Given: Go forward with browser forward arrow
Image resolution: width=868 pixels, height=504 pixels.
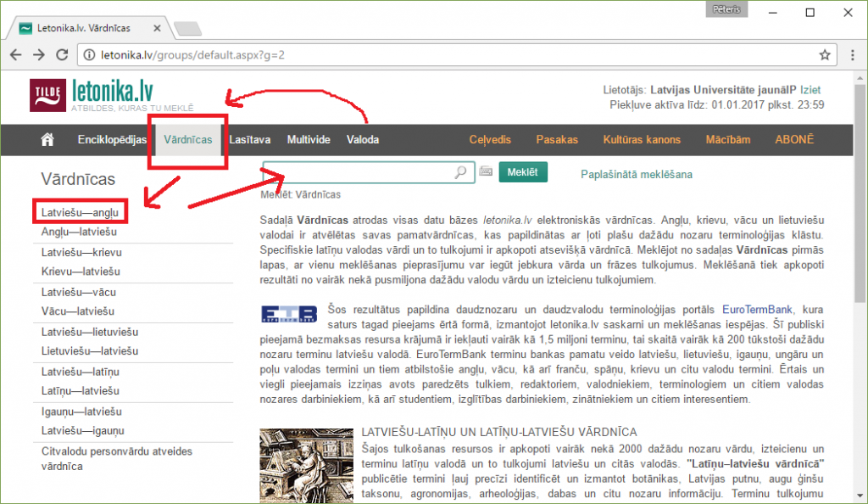Looking at the screenshot, I should [x=39, y=55].
